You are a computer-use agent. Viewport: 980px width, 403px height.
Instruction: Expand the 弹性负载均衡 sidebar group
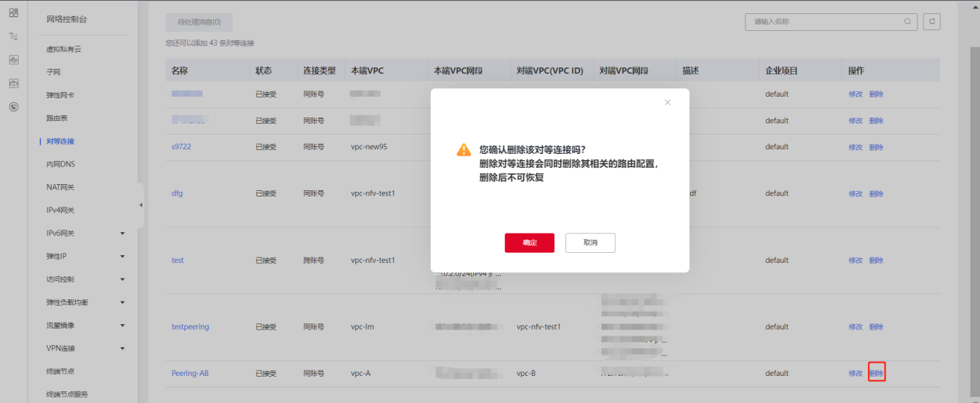tap(122, 302)
